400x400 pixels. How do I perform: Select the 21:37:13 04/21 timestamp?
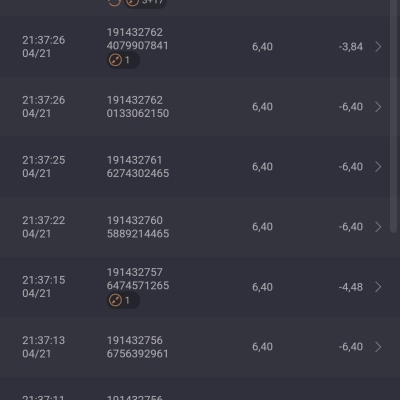click(x=44, y=347)
